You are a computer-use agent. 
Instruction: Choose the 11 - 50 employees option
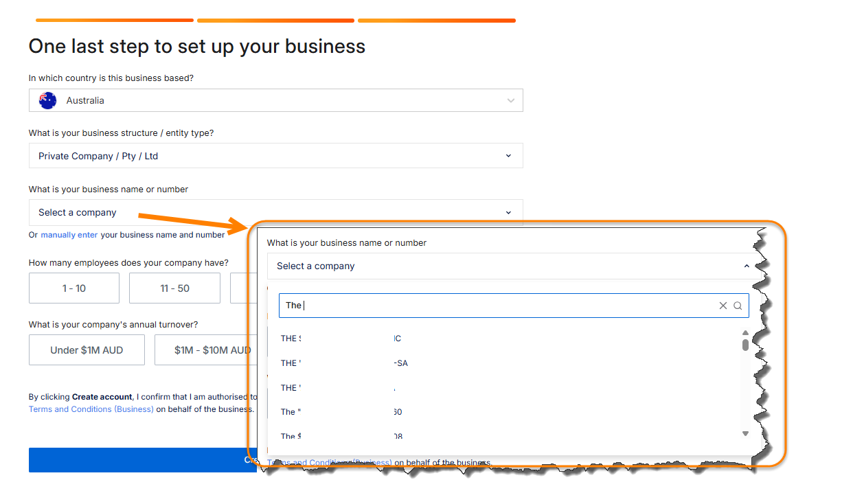pos(174,288)
